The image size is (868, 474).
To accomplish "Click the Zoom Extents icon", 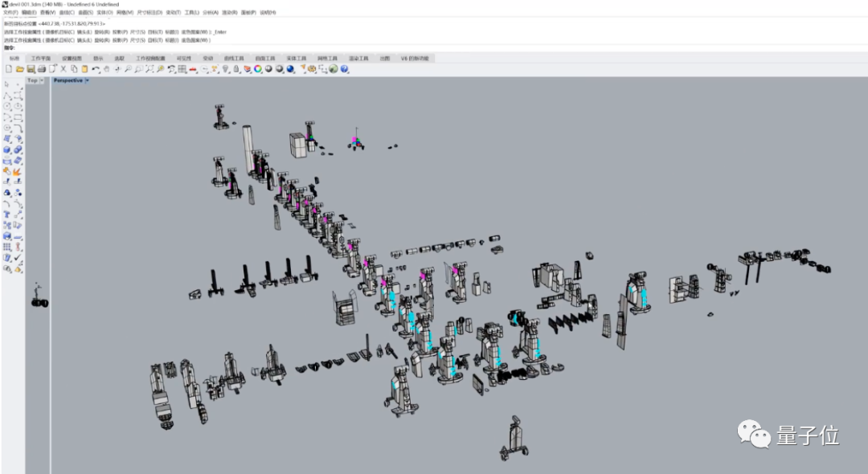I will coord(149,69).
